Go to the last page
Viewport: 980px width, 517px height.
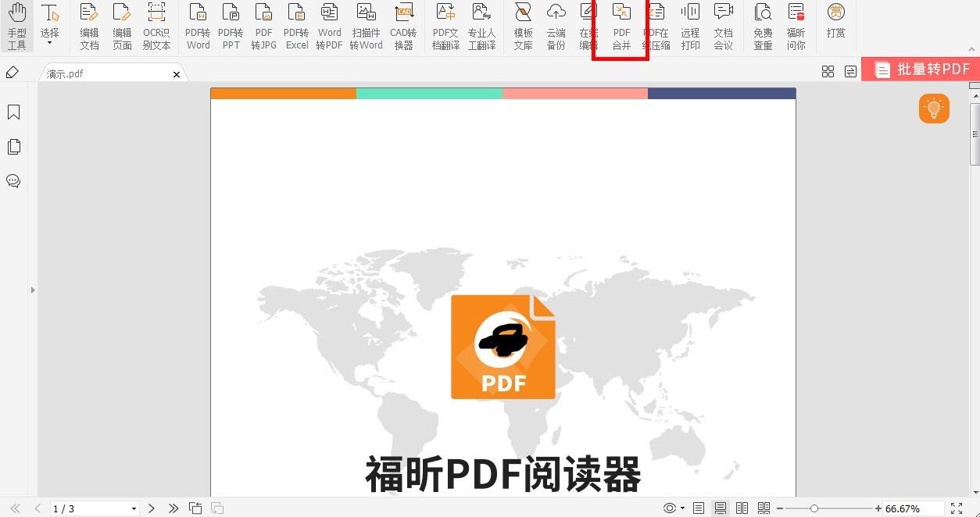coord(173,508)
